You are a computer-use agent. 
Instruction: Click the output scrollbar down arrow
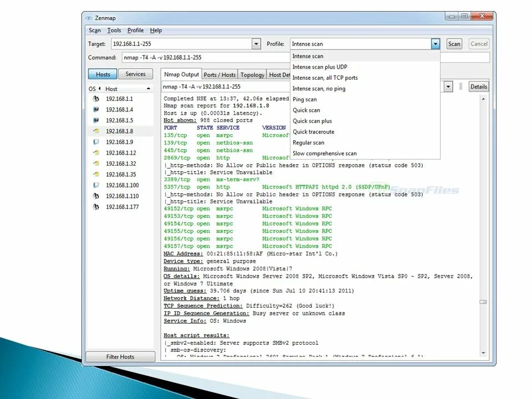483,353
